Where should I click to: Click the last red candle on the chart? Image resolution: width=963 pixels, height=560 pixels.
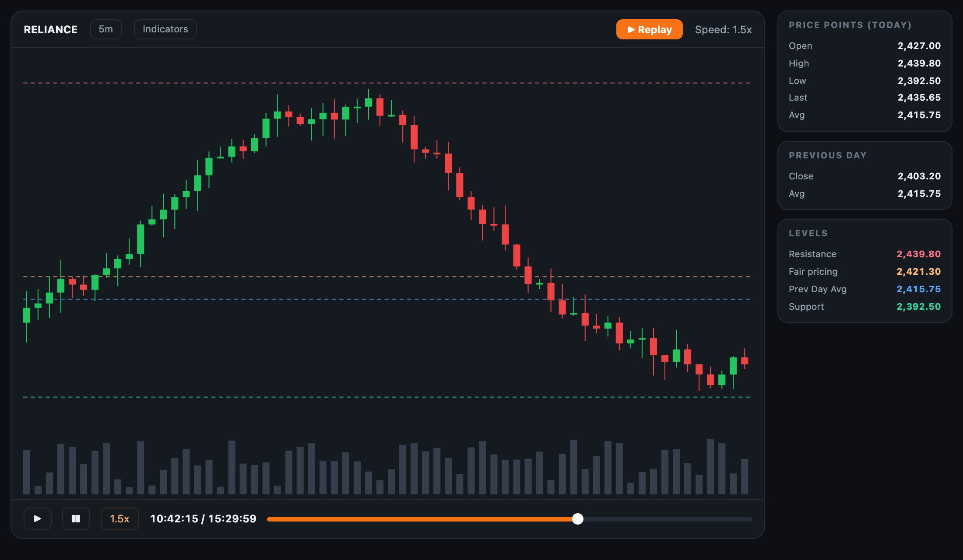745,361
